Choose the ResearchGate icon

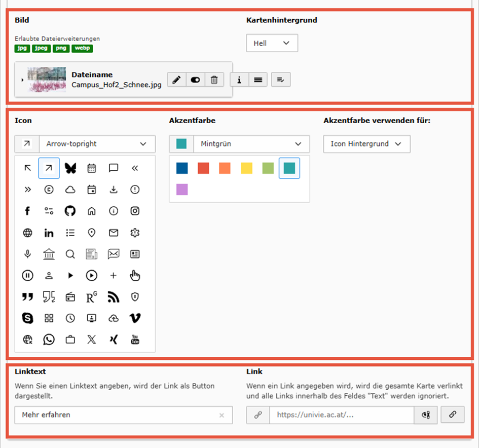(92, 297)
